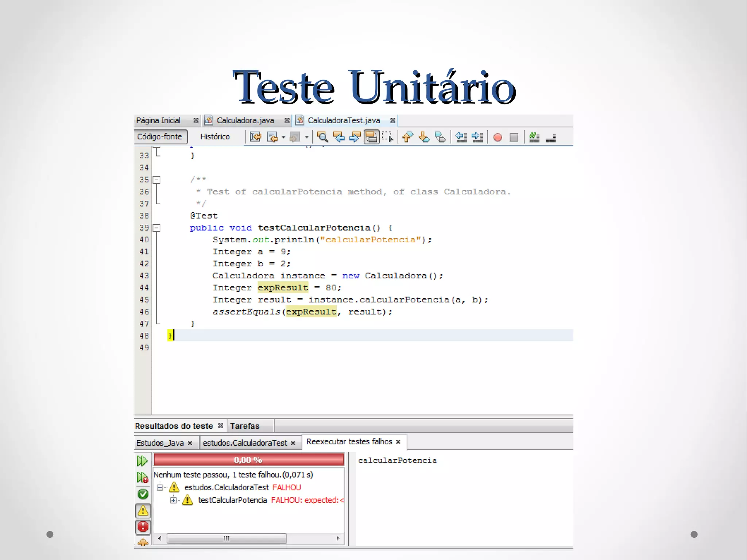Expand testCalcularPotencia failed test node
This screenshot has width=747, height=560.
pos(173,500)
